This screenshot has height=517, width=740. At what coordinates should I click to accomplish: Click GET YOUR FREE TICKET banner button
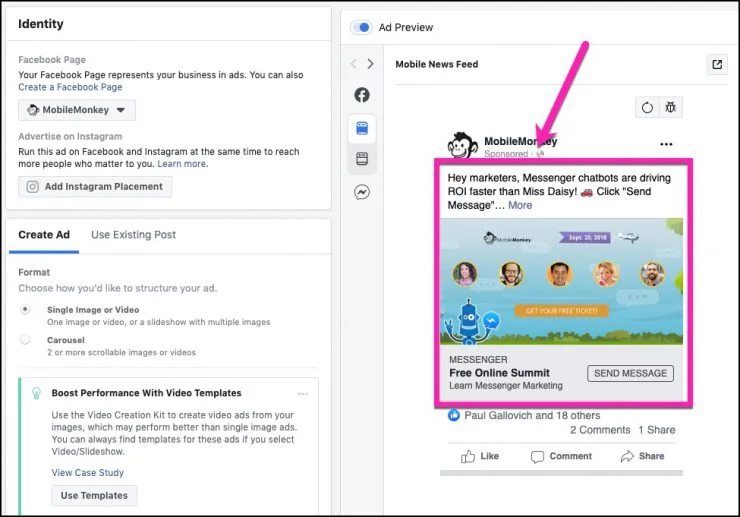click(x=561, y=311)
